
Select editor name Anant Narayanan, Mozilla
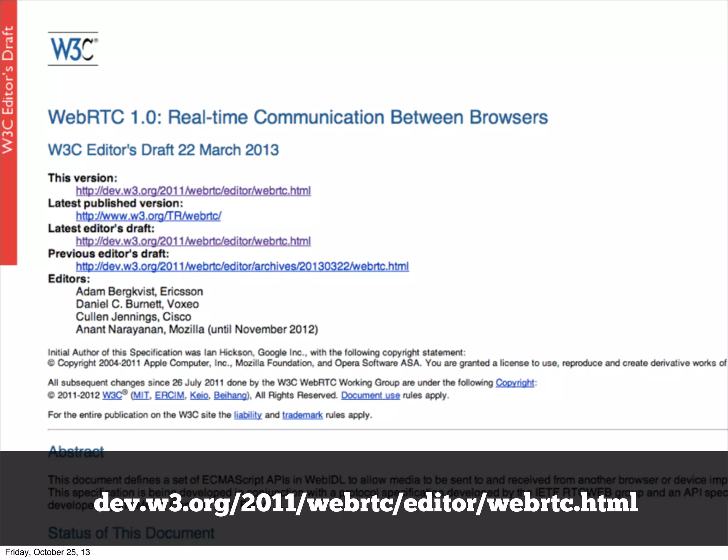point(197,329)
